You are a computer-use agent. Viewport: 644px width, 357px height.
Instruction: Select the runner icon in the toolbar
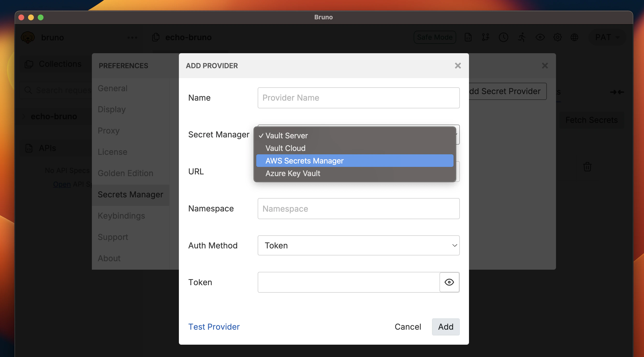click(x=521, y=37)
